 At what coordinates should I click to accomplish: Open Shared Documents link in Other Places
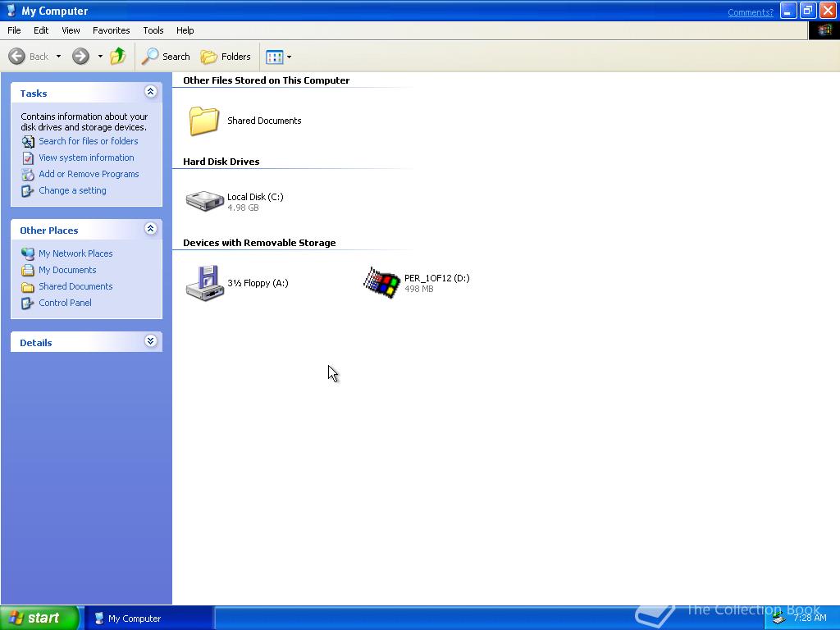75,286
